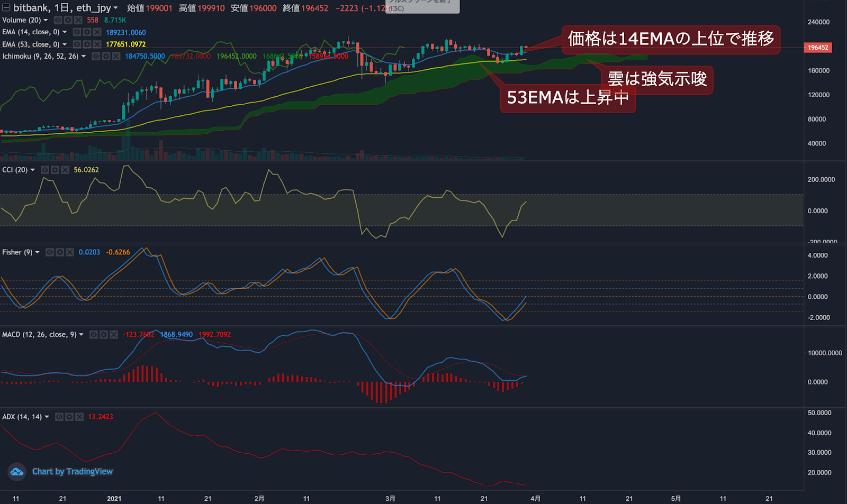Click the volume value 8.715K
Image resolution: width=847 pixels, height=504 pixels.
(115, 20)
